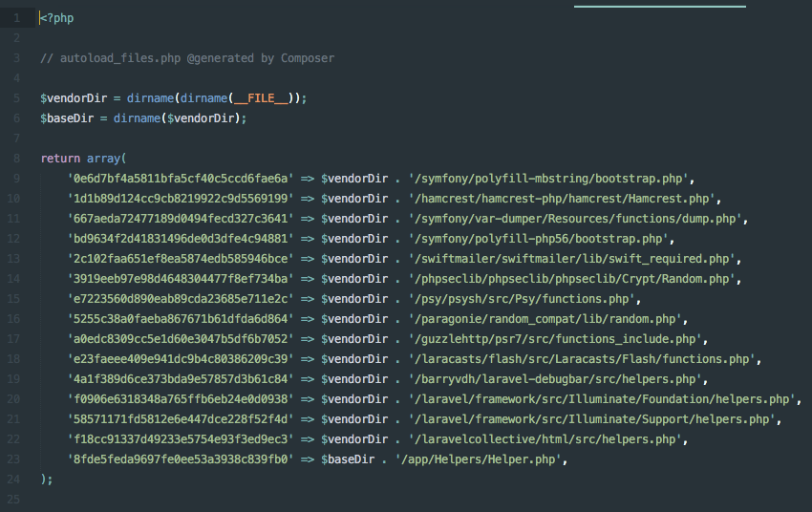Click the '$baseDir = dirname' assignment on line 6
The image size is (812, 512).
coord(143,118)
